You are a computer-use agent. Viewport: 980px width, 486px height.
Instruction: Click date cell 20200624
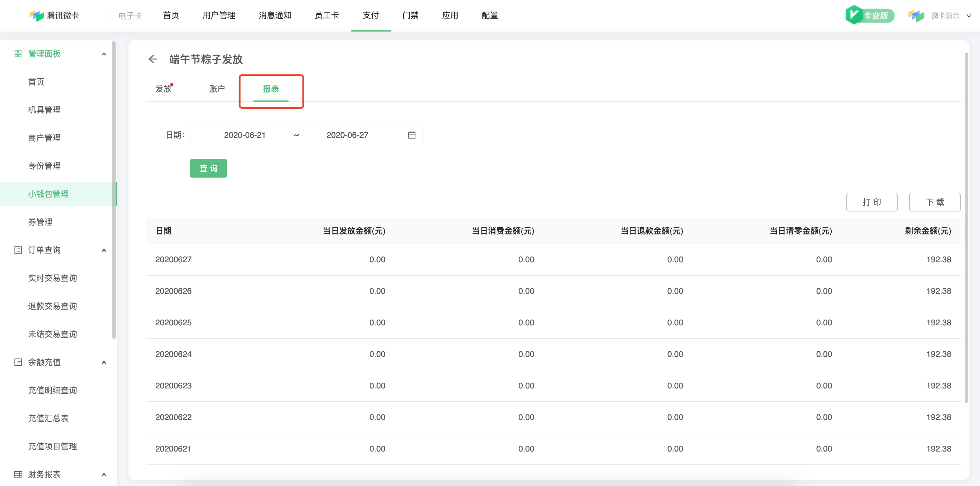tap(173, 354)
